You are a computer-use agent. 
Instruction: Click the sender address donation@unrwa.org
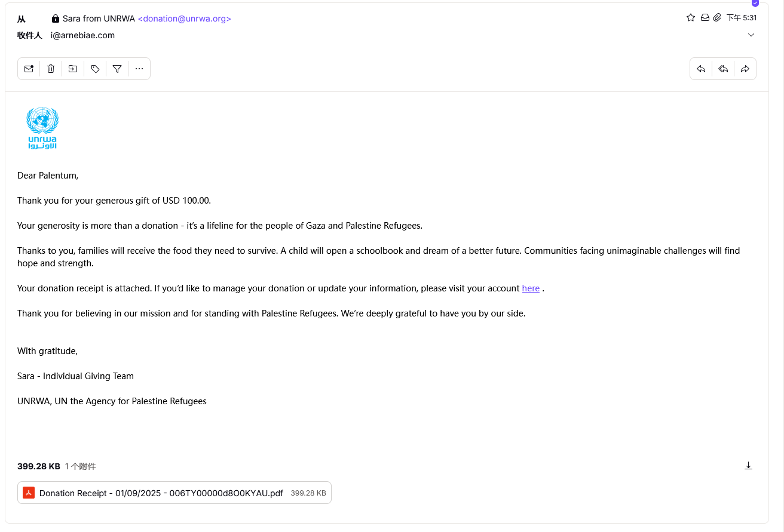click(x=185, y=19)
